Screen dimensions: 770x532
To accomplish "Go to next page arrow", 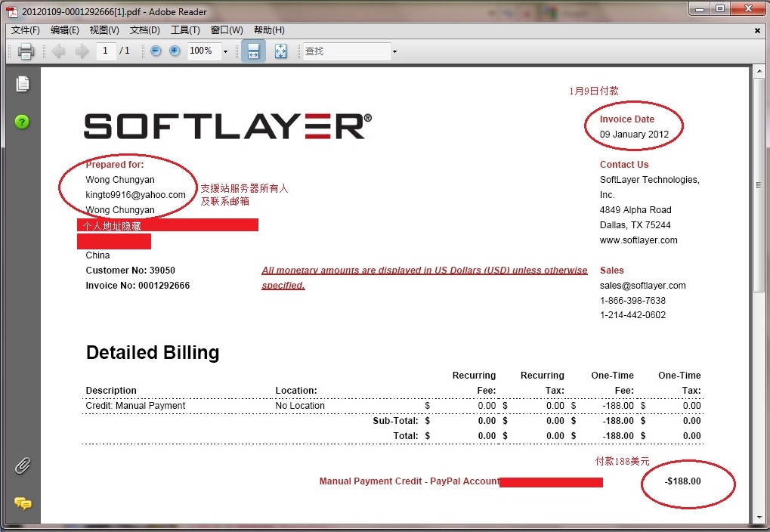I will [x=82, y=51].
